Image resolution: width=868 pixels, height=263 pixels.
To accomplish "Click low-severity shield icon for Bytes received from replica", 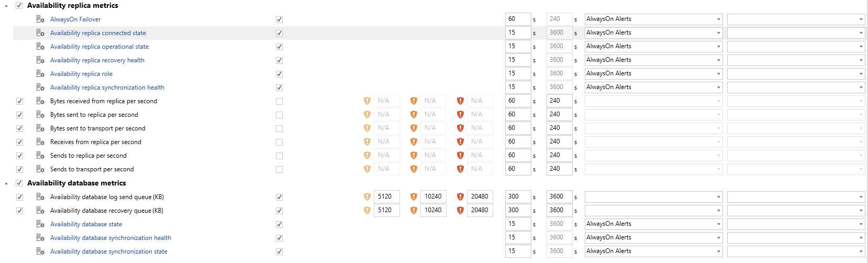I will click(x=367, y=101).
